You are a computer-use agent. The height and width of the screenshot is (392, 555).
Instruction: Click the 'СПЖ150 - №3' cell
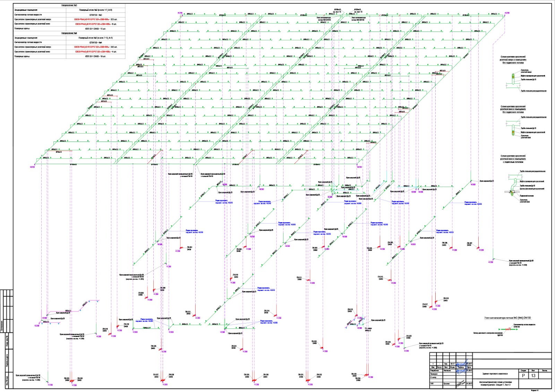[x=95, y=15]
